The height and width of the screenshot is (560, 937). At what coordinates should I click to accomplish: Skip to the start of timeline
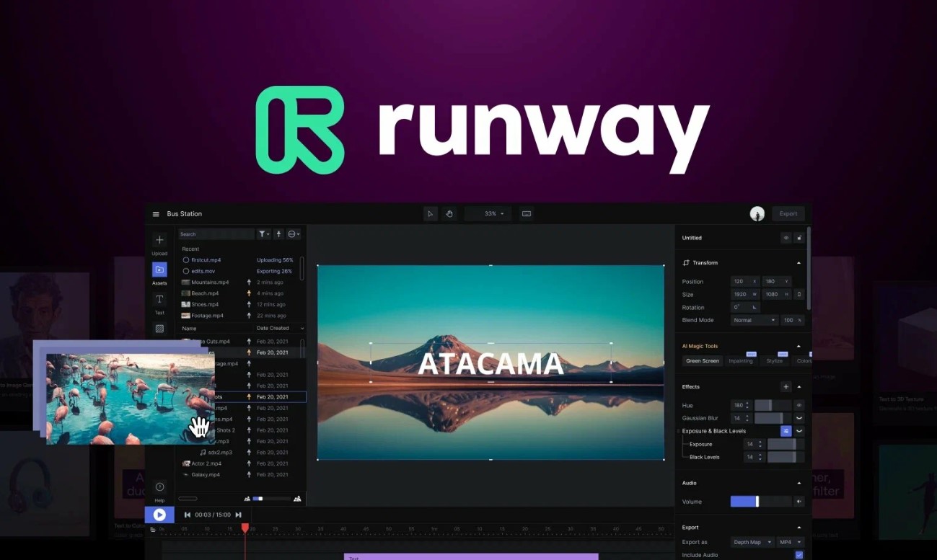tap(188, 515)
